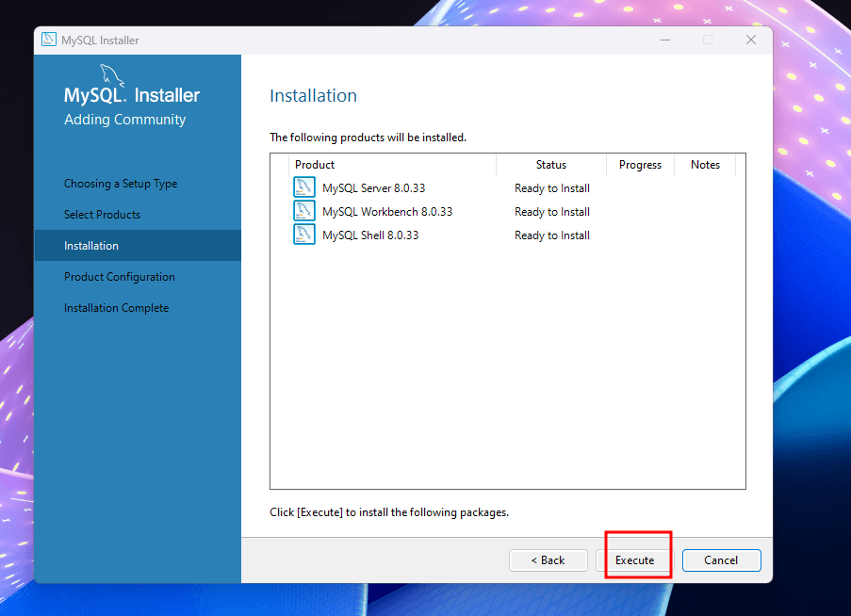This screenshot has height=616, width=851.
Task: Click the Adding Community subtitle
Action: click(x=124, y=120)
